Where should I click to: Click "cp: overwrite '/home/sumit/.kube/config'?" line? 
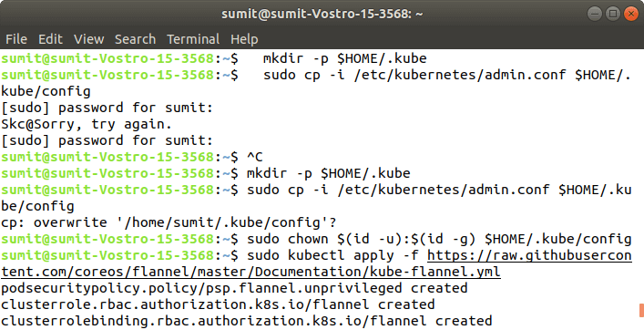tap(169, 222)
